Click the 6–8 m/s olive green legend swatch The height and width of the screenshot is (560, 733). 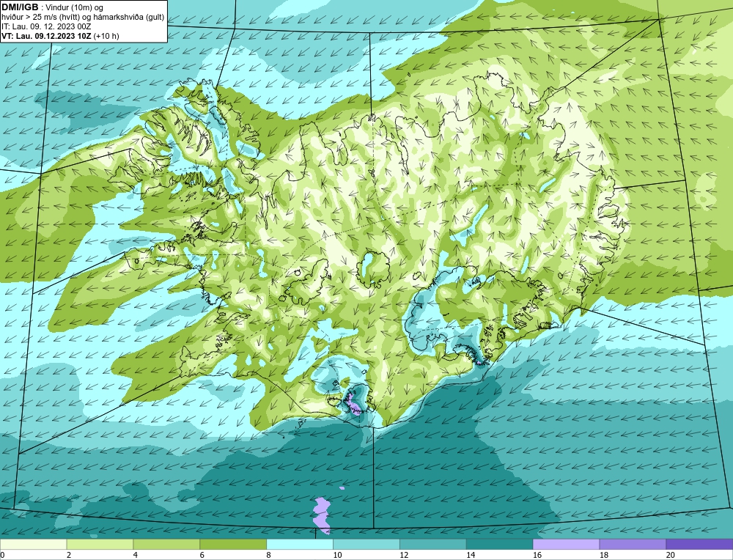pyautogui.click(x=233, y=544)
